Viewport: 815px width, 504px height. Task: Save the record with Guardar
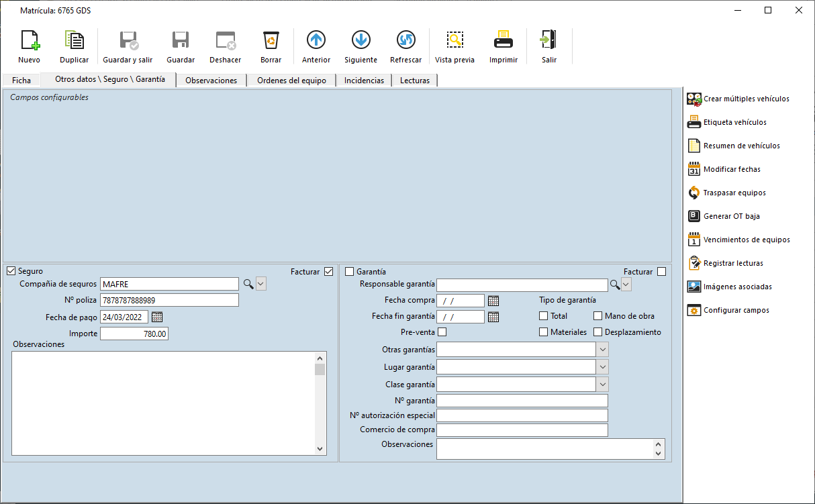(181, 46)
